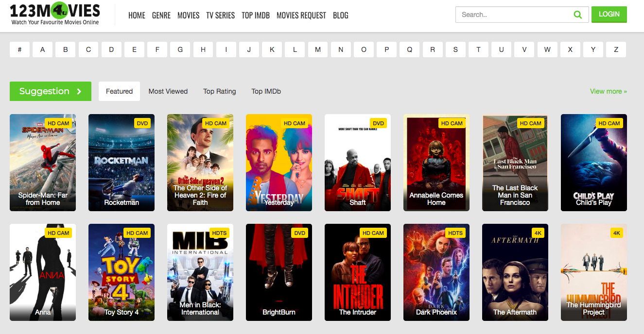Open the MOVIES REQUEST page
The height and width of the screenshot is (334, 644).
click(301, 16)
